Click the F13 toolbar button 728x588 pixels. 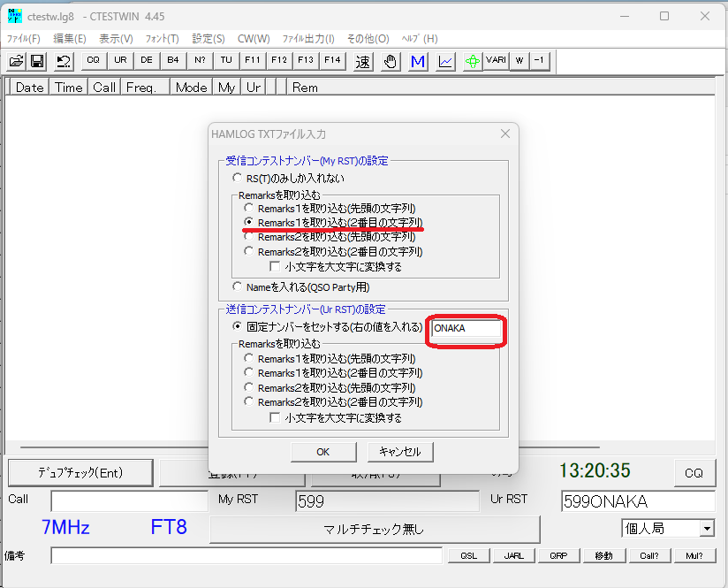(x=306, y=60)
